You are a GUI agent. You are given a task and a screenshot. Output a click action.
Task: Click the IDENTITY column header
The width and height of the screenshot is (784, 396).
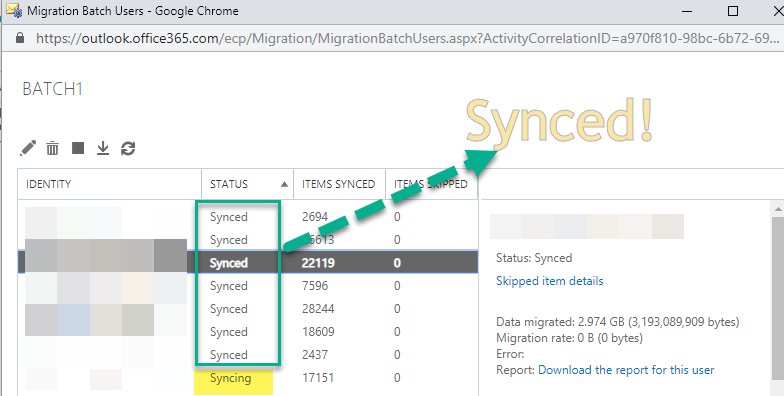click(110, 184)
